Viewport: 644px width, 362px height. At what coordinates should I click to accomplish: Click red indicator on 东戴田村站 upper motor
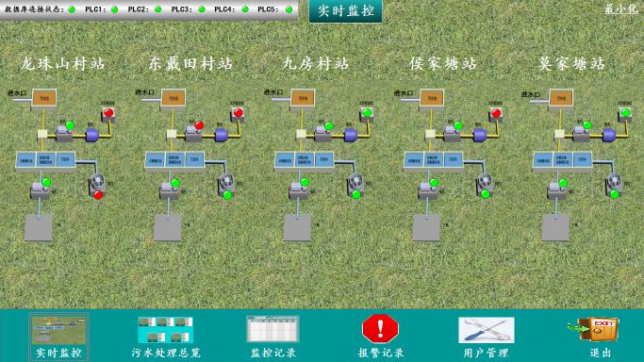click(199, 125)
